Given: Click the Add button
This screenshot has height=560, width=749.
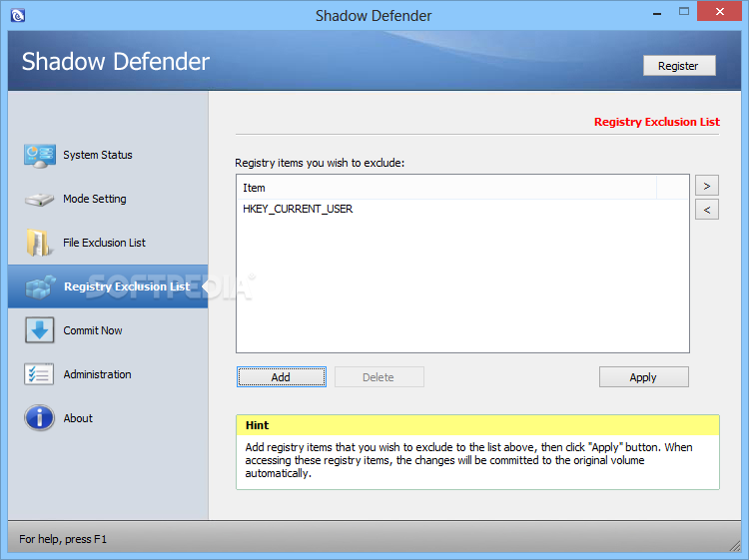Looking at the screenshot, I should coord(282,377).
